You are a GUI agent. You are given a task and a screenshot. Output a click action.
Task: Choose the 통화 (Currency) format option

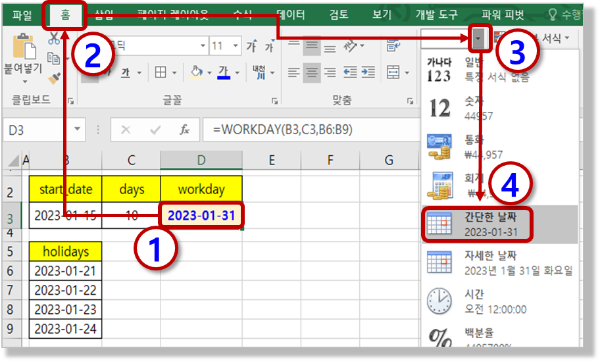tap(499, 147)
